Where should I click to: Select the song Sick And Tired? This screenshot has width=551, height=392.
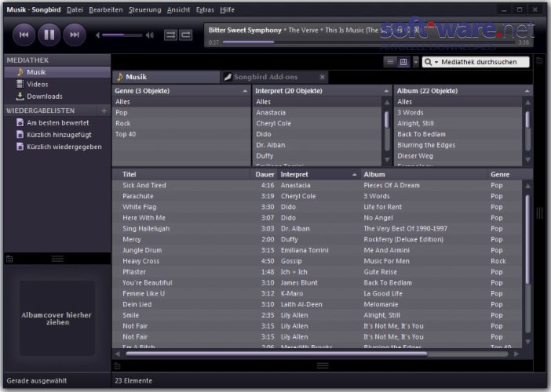317,185
